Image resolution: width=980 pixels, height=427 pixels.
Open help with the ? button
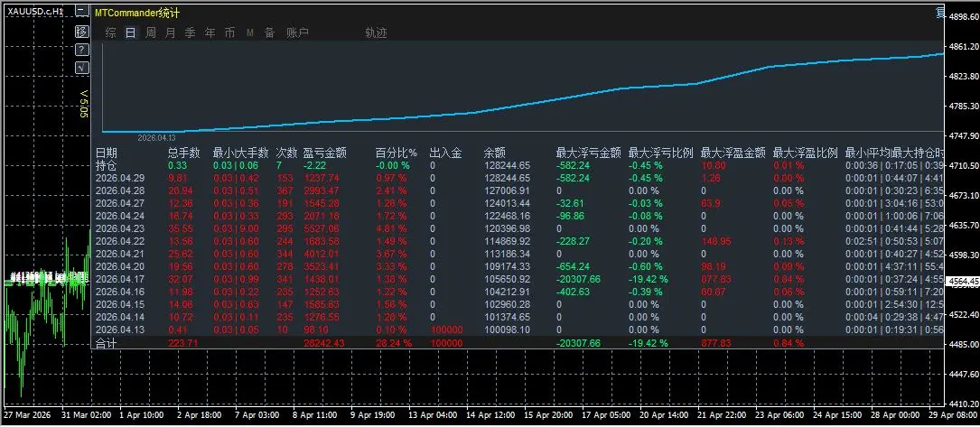pos(81,50)
